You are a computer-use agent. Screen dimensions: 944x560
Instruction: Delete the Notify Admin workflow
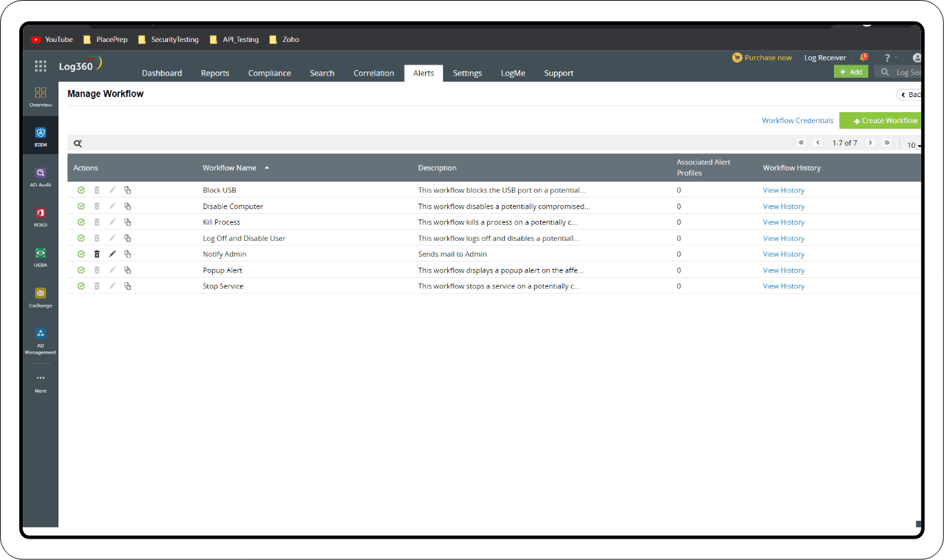click(x=96, y=254)
